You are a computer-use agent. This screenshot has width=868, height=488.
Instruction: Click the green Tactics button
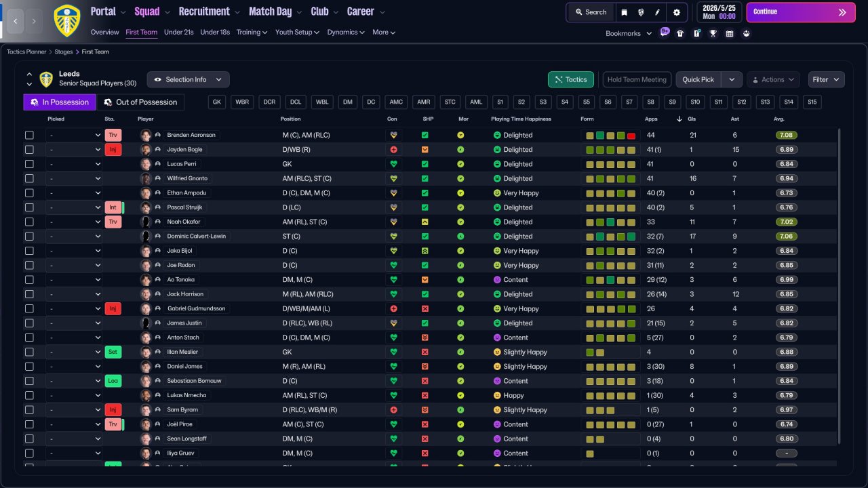click(570, 79)
